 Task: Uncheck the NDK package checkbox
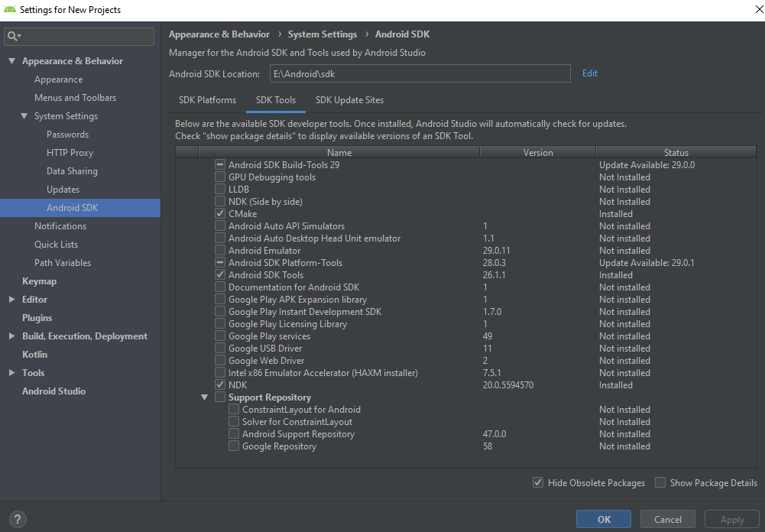[220, 385]
